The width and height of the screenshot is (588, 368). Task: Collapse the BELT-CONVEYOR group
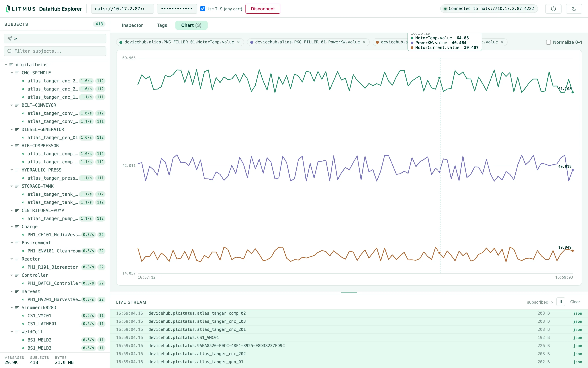tap(12, 105)
